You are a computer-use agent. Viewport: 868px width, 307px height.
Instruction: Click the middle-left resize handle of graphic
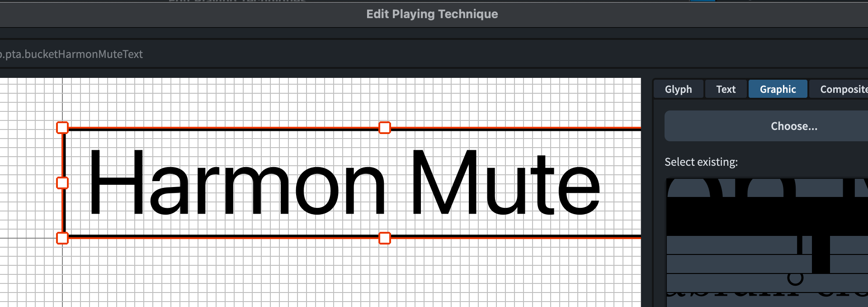pyautogui.click(x=62, y=183)
